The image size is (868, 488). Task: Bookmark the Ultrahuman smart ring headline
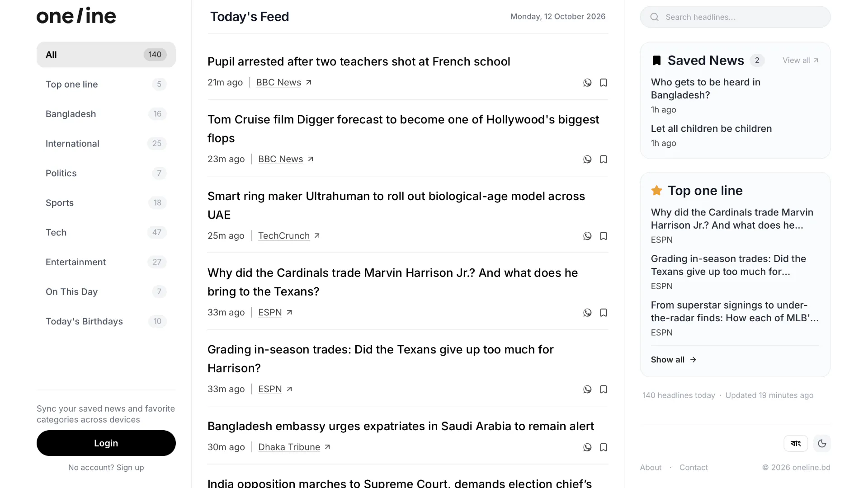pyautogui.click(x=604, y=236)
